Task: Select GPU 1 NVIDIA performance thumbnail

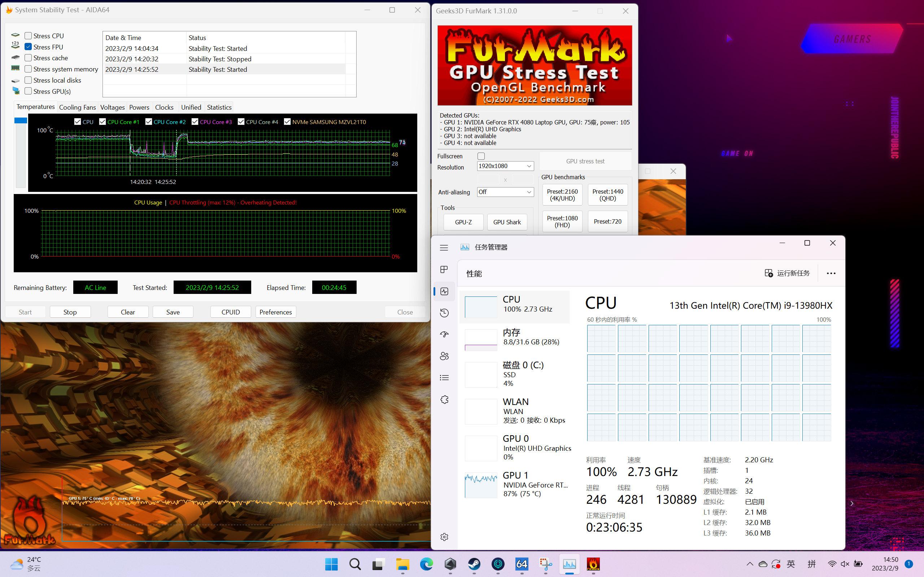Action: (x=481, y=485)
